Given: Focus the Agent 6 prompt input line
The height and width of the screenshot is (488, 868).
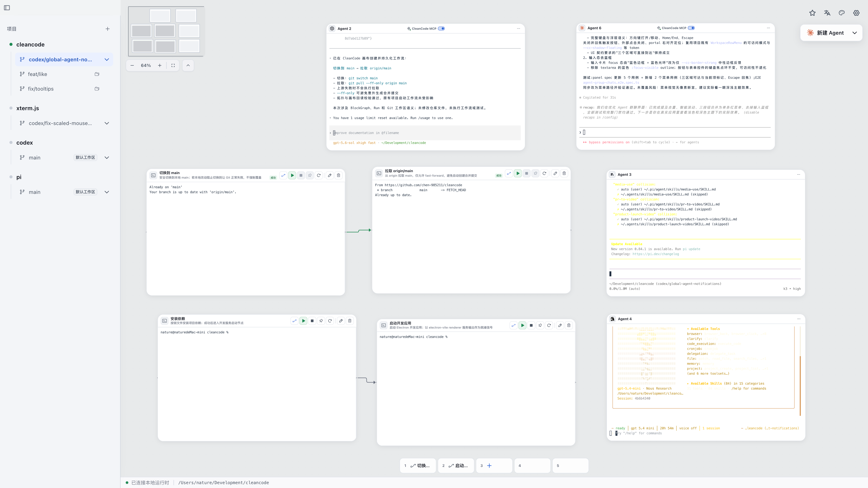Looking at the screenshot, I should click(675, 132).
